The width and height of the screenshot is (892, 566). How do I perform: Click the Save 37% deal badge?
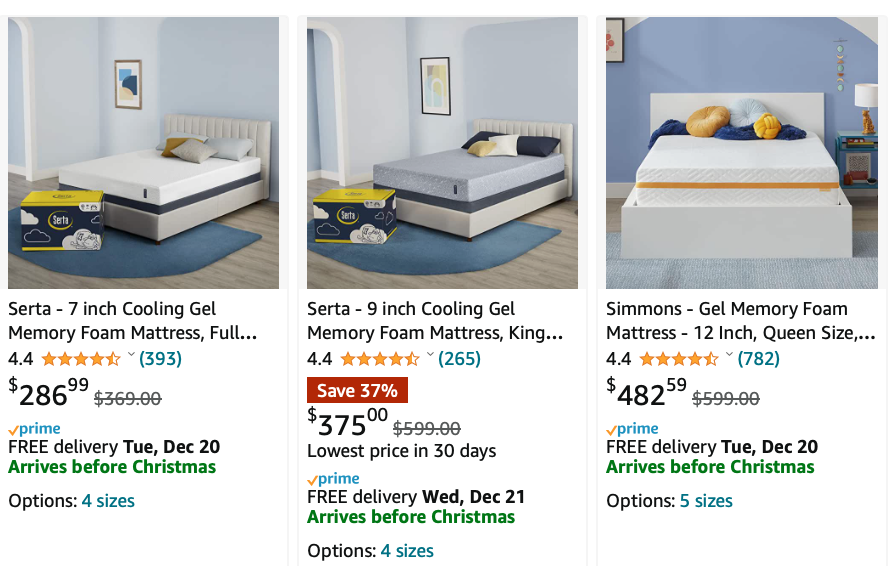click(357, 390)
